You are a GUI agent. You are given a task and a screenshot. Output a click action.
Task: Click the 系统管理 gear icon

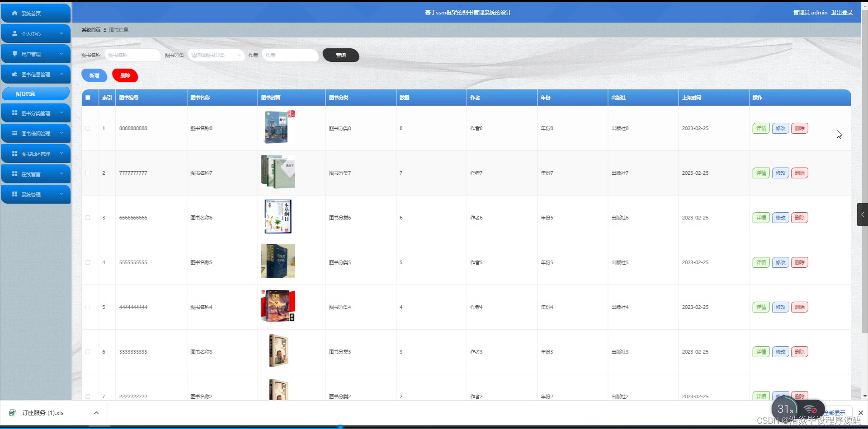(14, 194)
